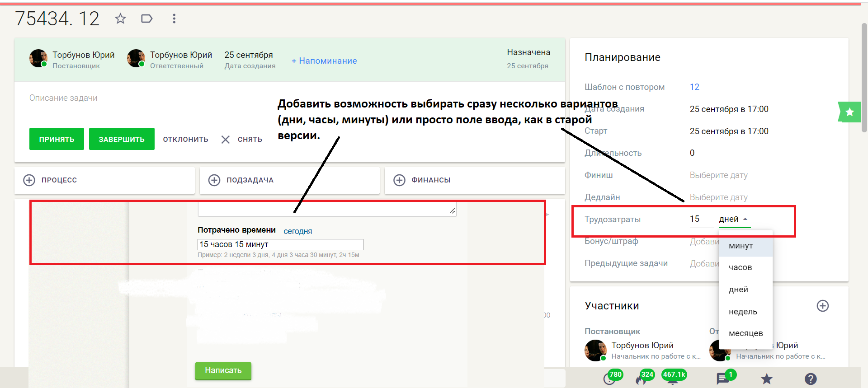Open the clock counter with badge 780

610,379
